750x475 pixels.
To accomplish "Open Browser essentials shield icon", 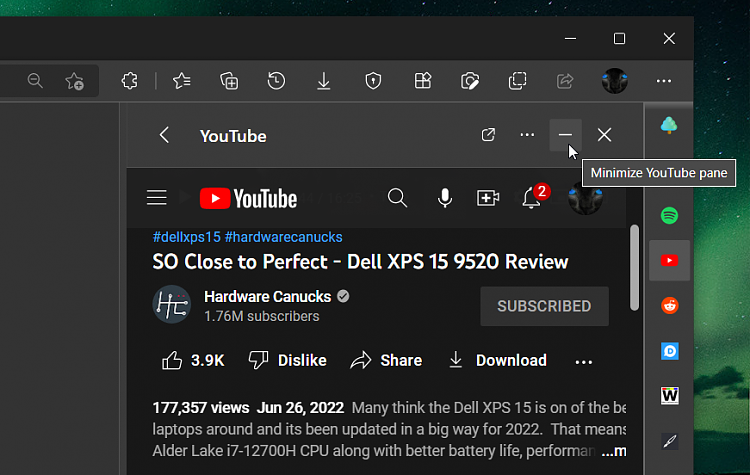I will (373, 81).
